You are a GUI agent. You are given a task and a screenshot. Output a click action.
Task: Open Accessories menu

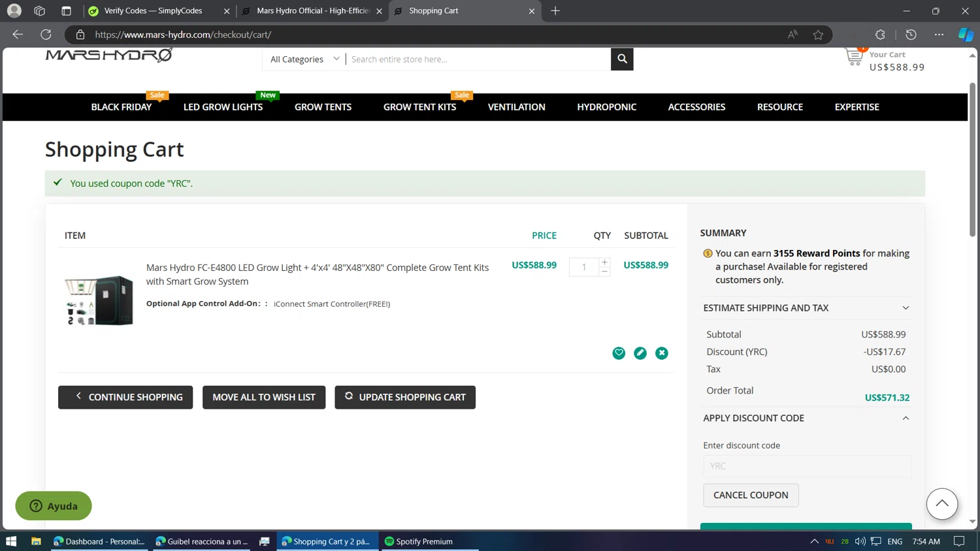tap(696, 107)
